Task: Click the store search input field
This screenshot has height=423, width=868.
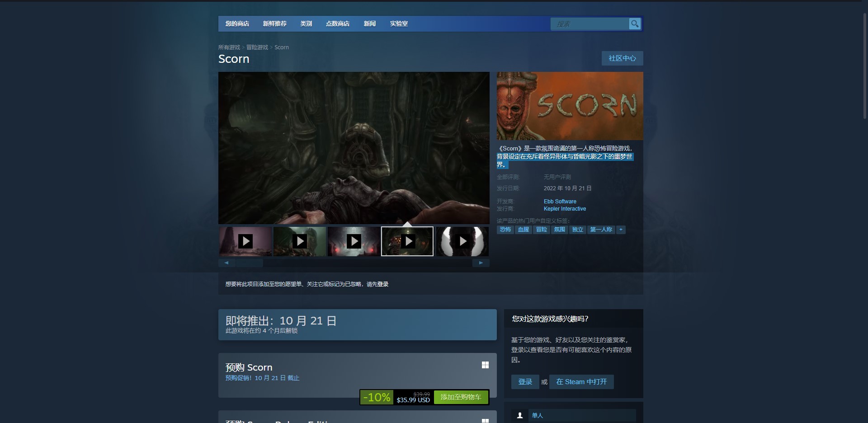Action: [590, 24]
